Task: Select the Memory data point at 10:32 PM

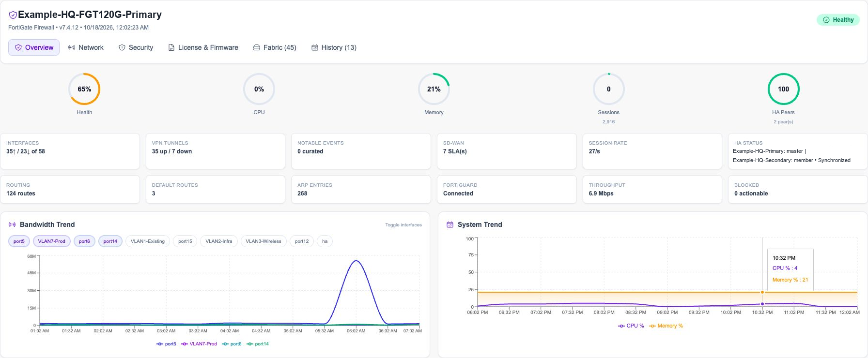Action: coord(762,292)
